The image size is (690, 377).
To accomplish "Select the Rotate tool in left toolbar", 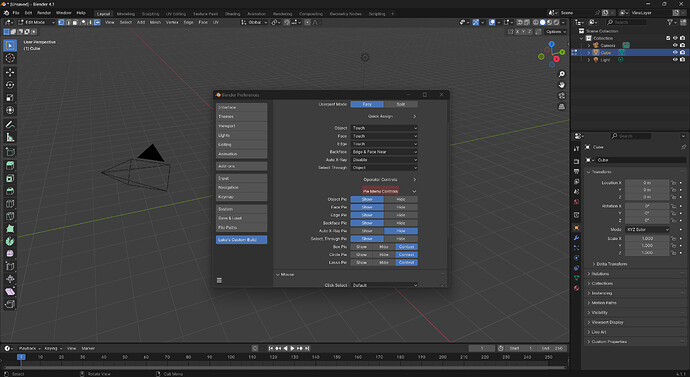I will 10,84.
